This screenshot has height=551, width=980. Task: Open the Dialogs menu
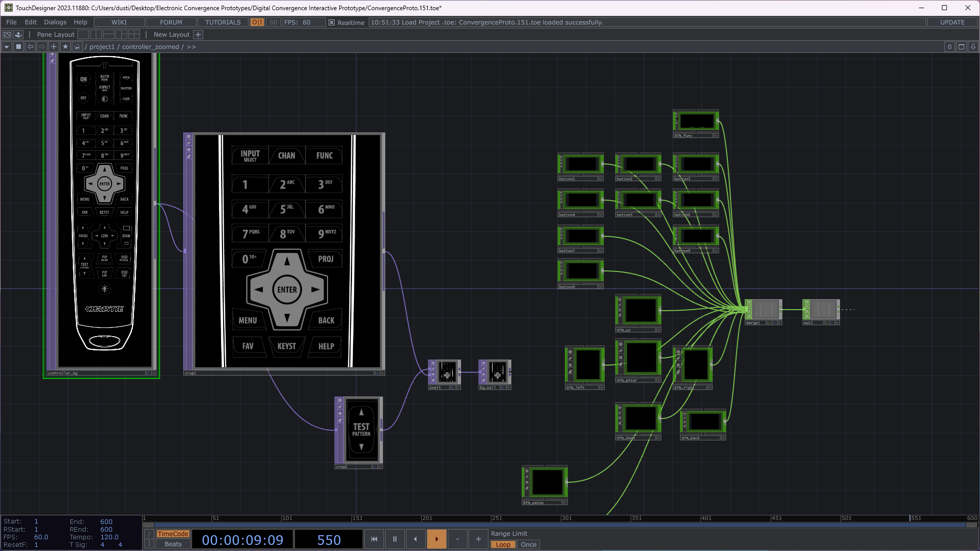[x=55, y=22]
